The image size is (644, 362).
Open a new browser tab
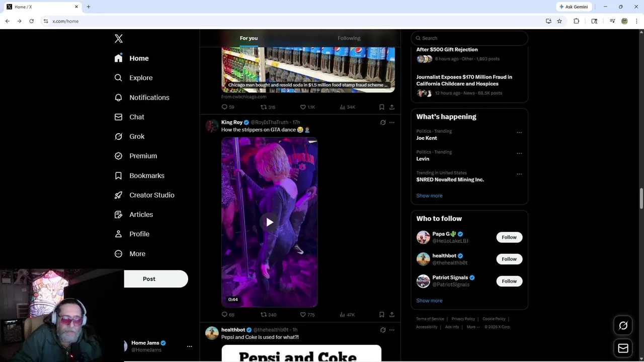pyautogui.click(x=89, y=7)
